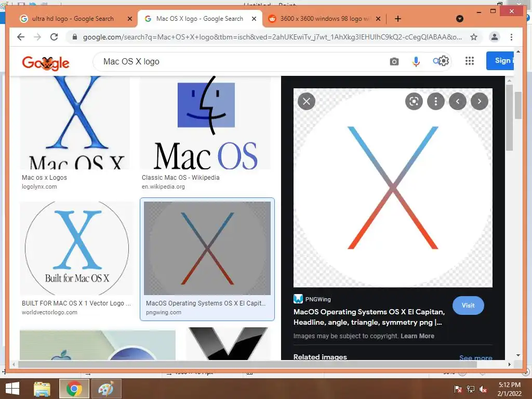Click the Visit button

[468, 305]
